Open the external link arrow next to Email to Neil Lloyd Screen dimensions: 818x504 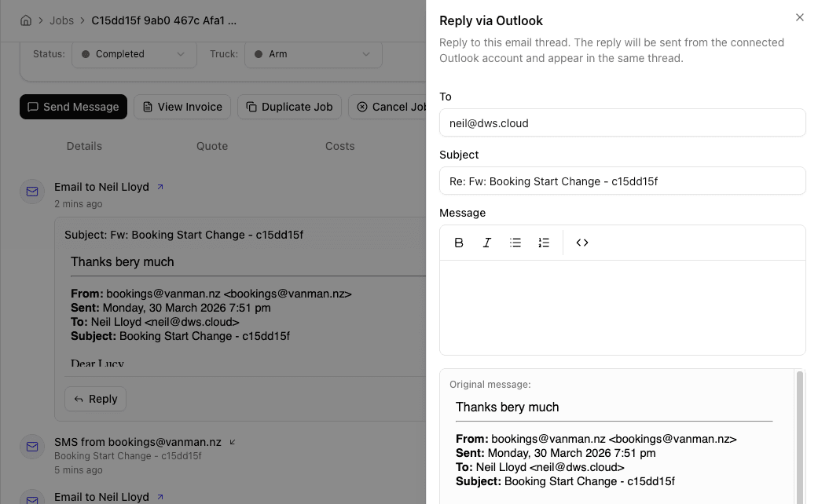160,186
